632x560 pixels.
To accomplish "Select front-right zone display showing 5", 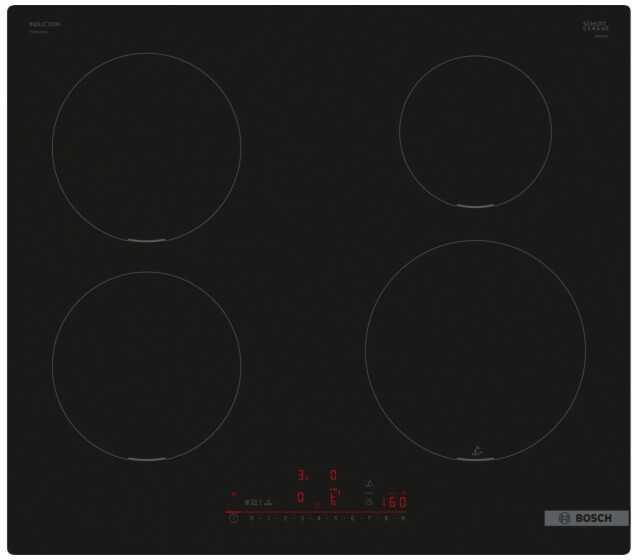I will (334, 497).
